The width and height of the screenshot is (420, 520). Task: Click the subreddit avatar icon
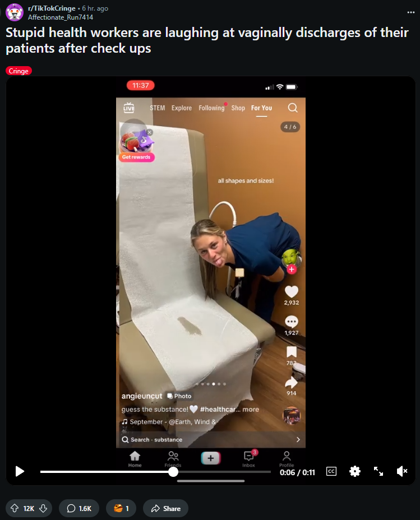14,12
